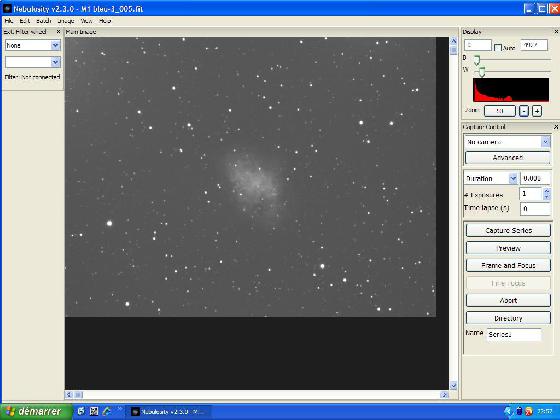
Task: Click the exposures count spinner arrows
Action: [x=546, y=194]
